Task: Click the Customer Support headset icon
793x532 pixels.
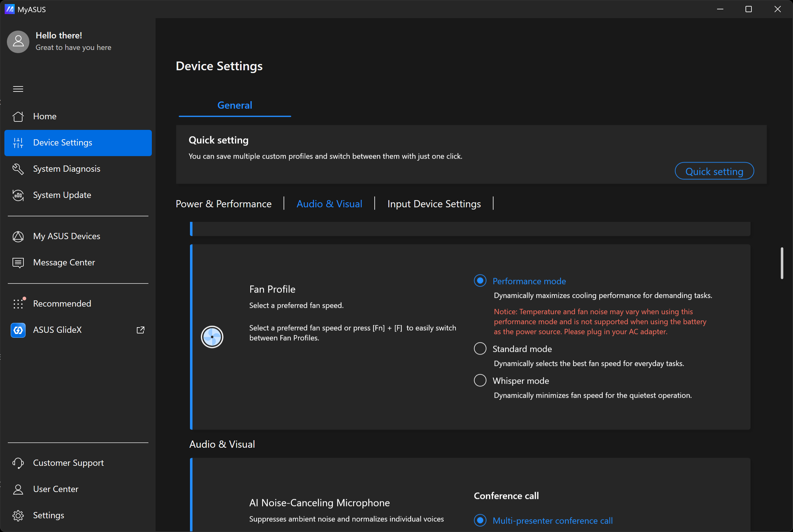Action: [18, 463]
